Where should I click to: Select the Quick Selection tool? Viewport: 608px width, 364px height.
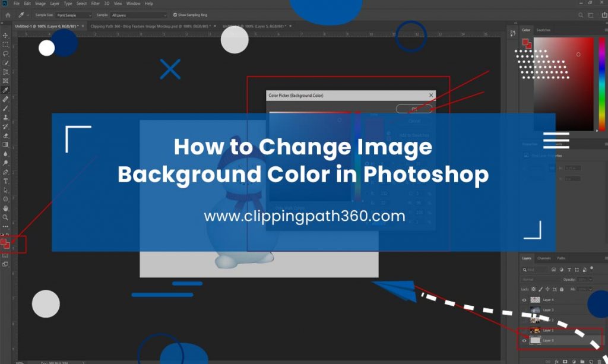(x=5, y=63)
